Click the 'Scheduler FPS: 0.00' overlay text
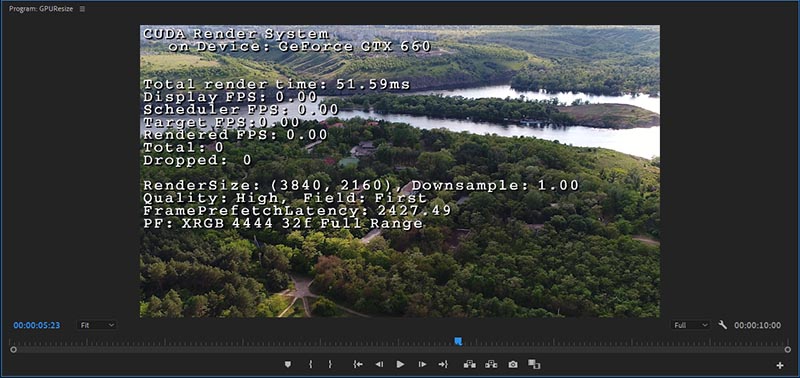Image resolution: width=800 pixels, height=378 pixels. tap(241, 110)
